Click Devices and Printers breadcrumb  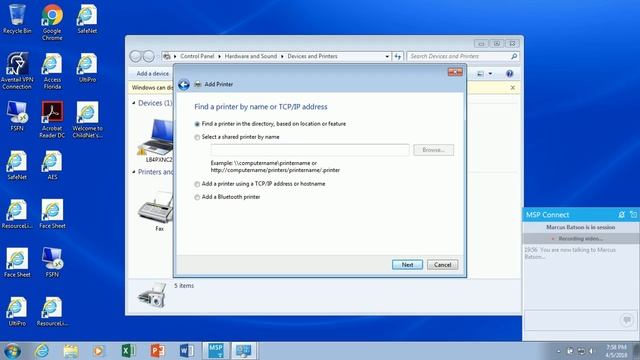[312, 56]
